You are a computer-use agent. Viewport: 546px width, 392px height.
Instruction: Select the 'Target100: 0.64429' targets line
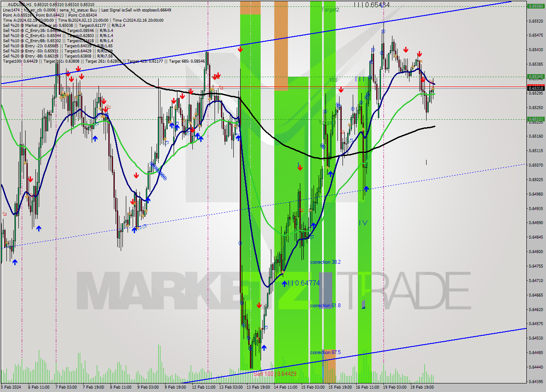tap(104, 61)
